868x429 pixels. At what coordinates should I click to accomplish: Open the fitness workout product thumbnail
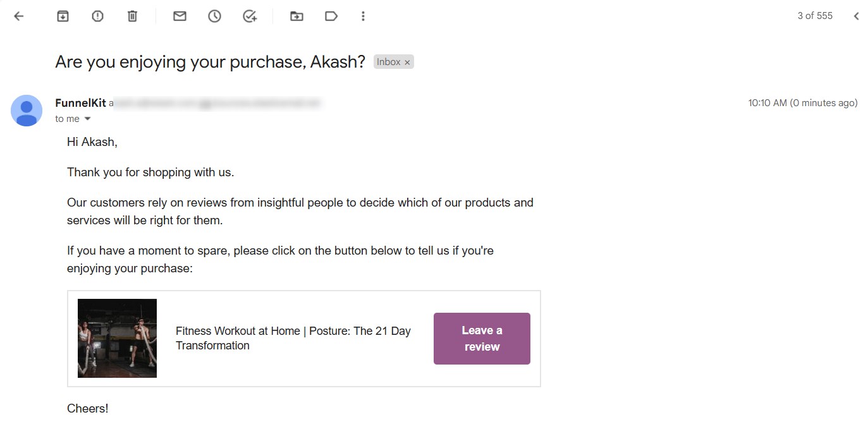[x=117, y=338]
